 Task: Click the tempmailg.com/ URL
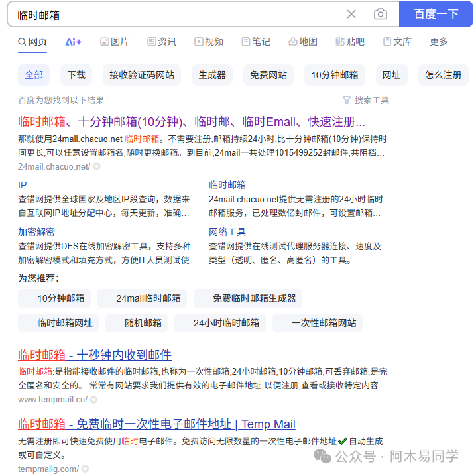pos(48,469)
